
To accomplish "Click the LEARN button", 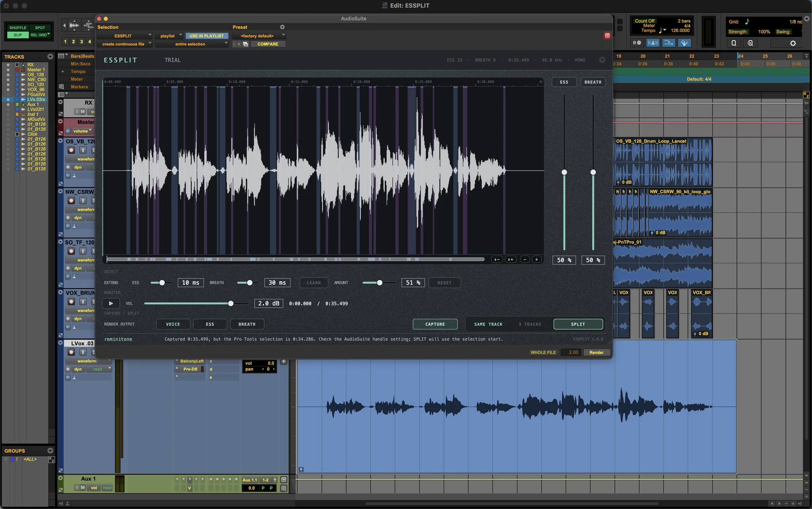I will tap(314, 283).
